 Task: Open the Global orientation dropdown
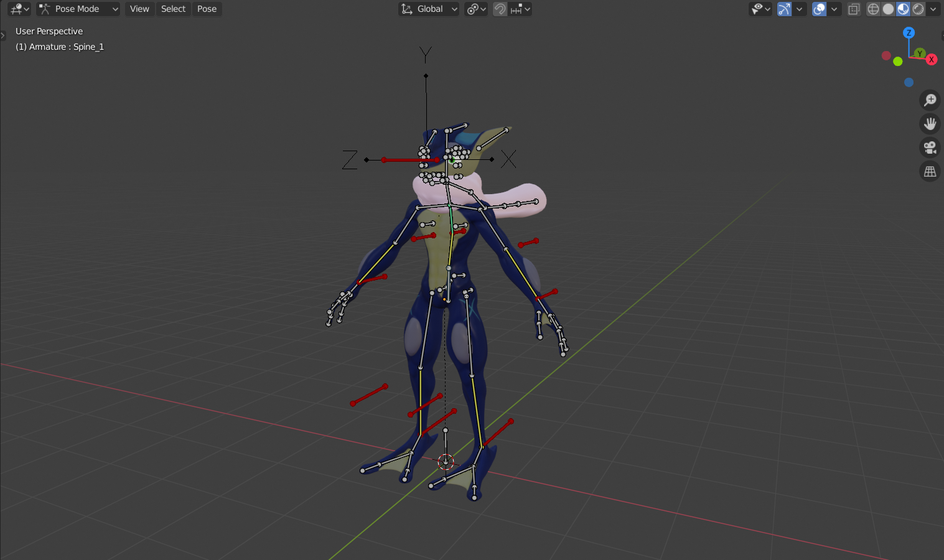429,9
